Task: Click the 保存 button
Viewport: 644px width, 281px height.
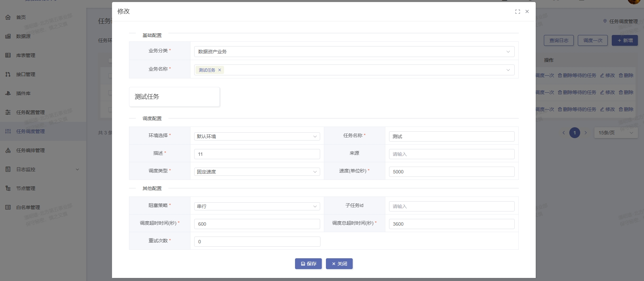Action: tap(308, 264)
